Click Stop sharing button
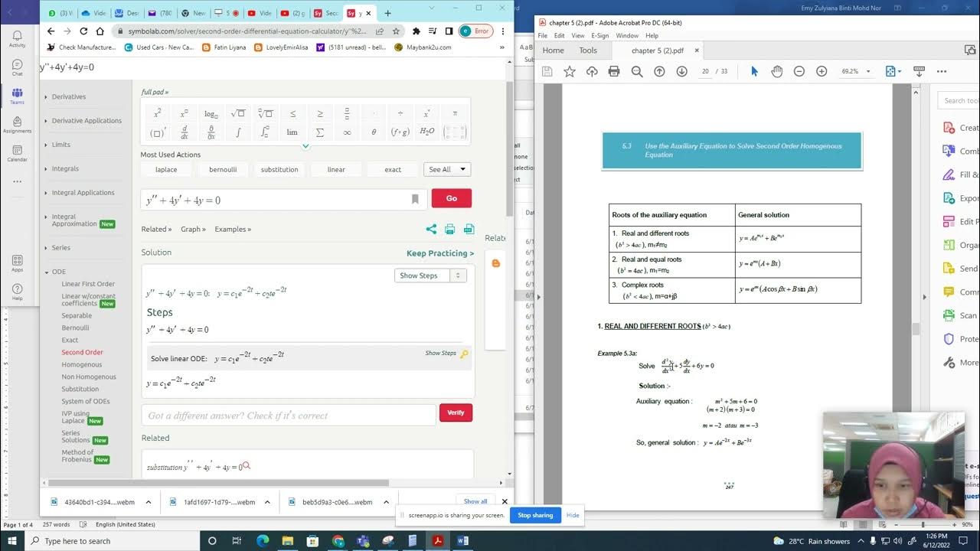The width and height of the screenshot is (980, 551). pyautogui.click(x=535, y=515)
